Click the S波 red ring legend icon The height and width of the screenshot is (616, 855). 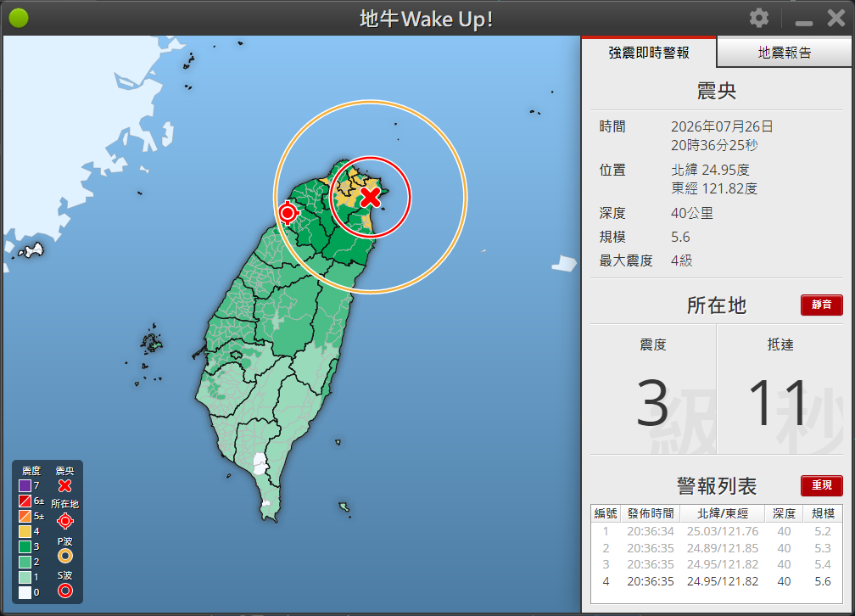(x=64, y=591)
